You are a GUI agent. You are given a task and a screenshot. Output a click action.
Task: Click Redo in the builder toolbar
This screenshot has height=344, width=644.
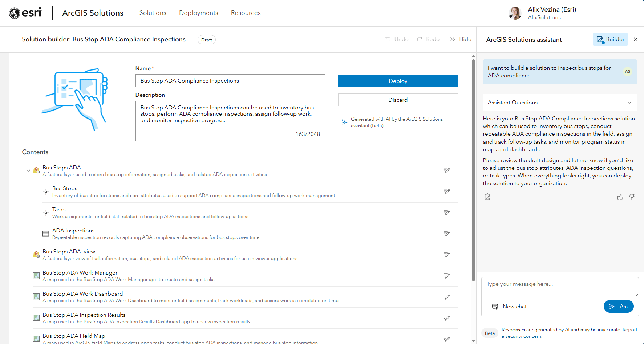click(428, 39)
